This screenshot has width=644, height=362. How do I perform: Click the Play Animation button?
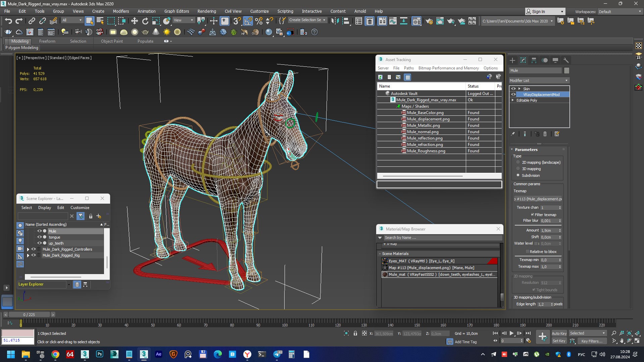(x=511, y=333)
